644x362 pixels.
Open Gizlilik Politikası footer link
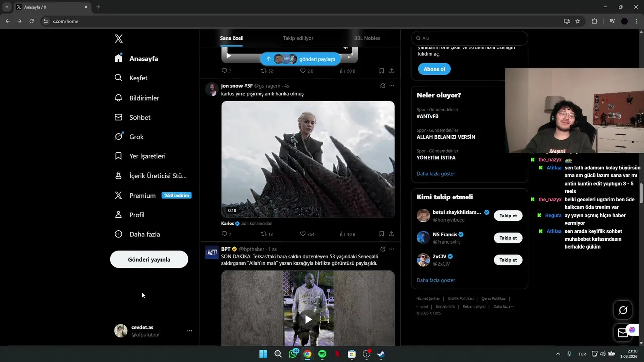point(461,298)
